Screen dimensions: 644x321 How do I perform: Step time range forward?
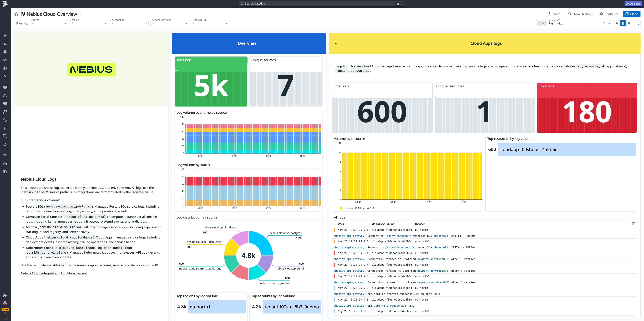coord(629,23)
